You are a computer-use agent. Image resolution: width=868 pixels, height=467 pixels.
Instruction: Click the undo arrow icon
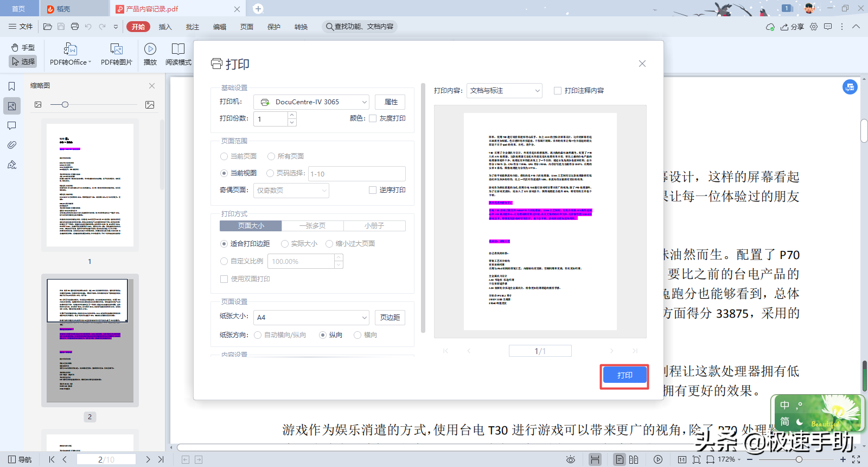(x=88, y=27)
